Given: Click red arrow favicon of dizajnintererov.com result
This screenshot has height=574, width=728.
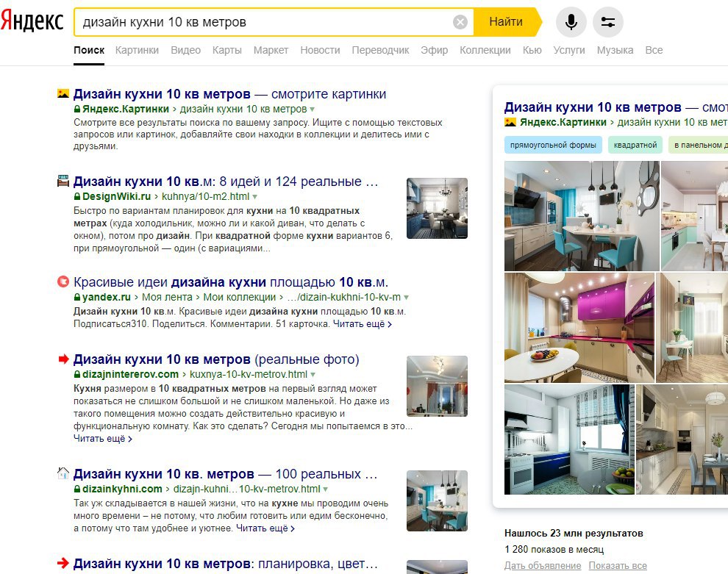Looking at the screenshot, I should point(63,359).
